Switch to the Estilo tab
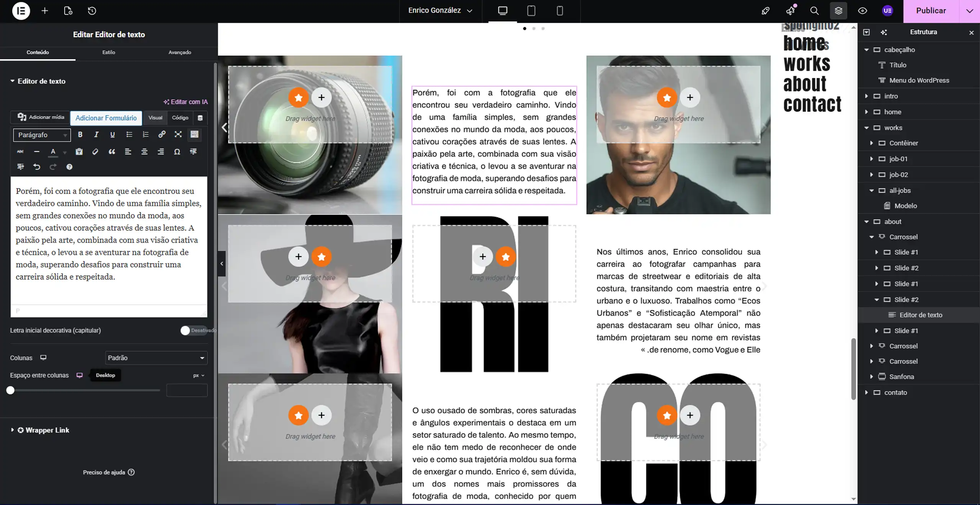This screenshot has height=505, width=980. tap(109, 52)
